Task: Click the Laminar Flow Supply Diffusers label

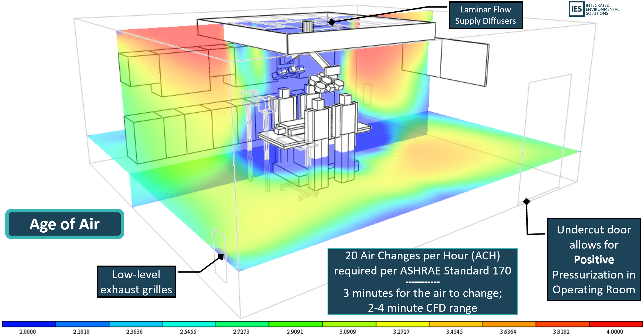Action: point(485,15)
